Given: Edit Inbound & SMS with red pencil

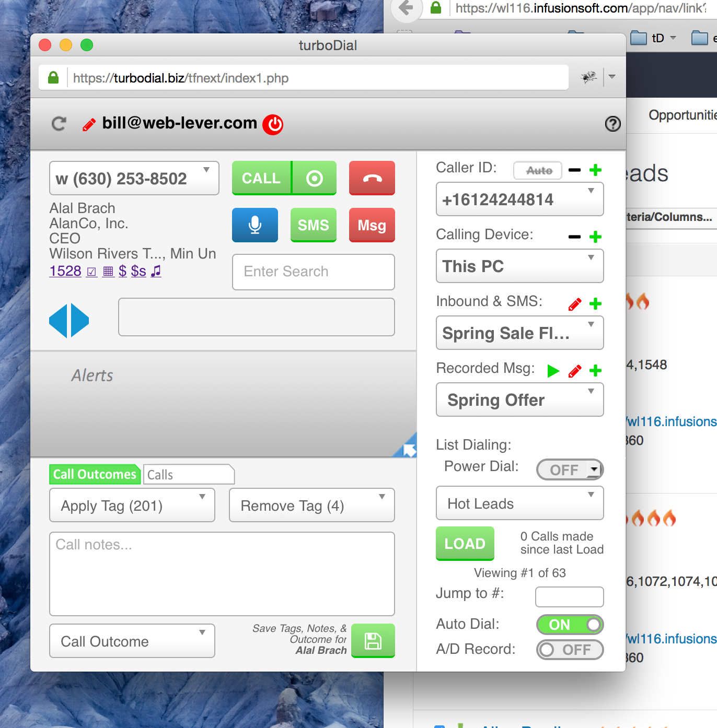Looking at the screenshot, I should coord(574,304).
